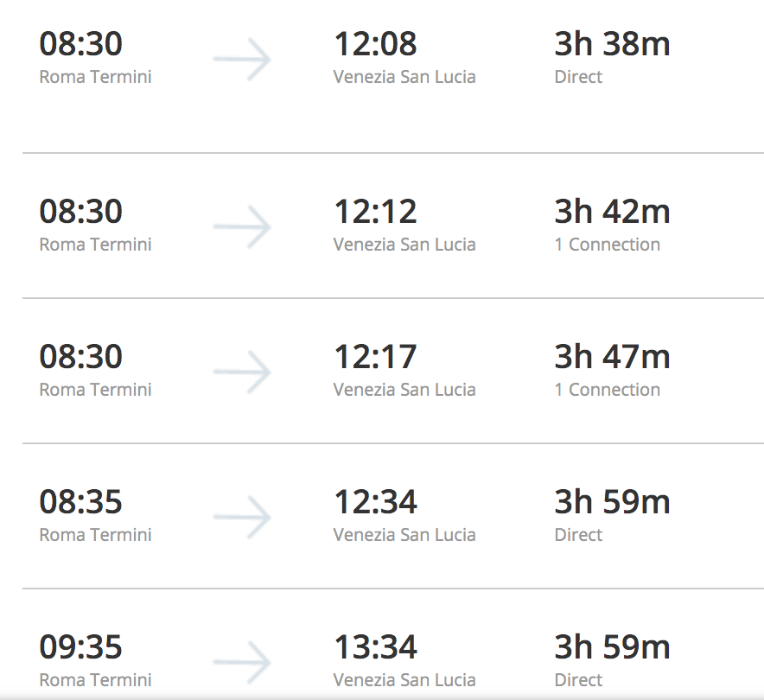Image resolution: width=764 pixels, height=700 pixels.
Task: Click the 08:35 departure time
Action: pyautogui.click(x=80, y=502)
